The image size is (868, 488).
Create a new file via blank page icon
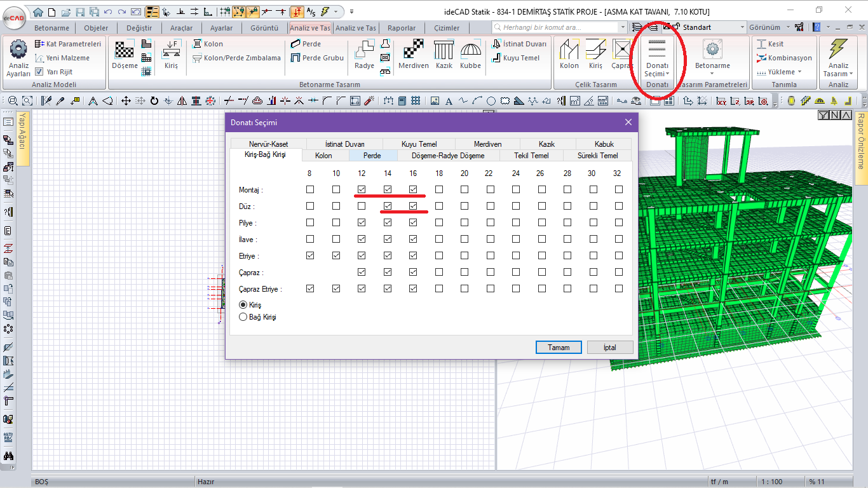coord(52,11)
